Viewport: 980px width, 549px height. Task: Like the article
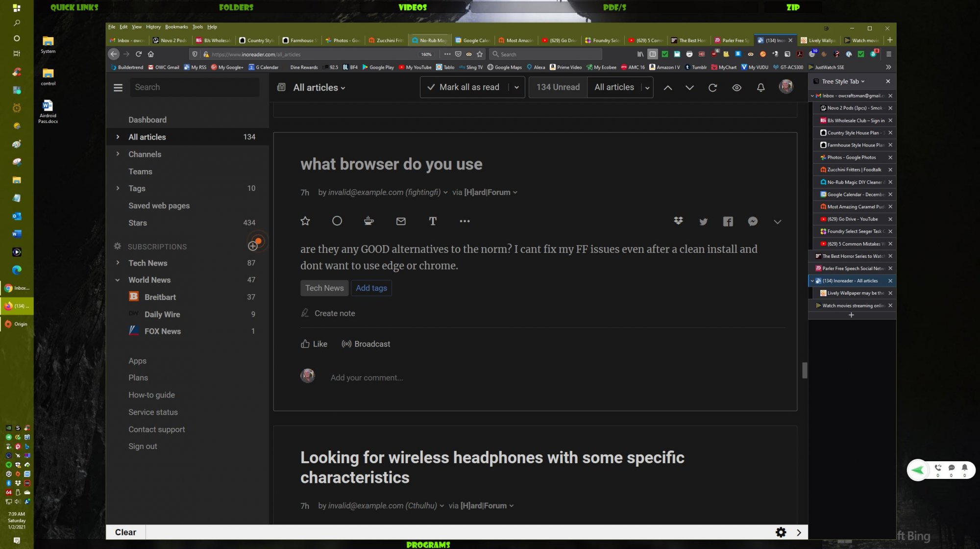(x=314, y=344)
